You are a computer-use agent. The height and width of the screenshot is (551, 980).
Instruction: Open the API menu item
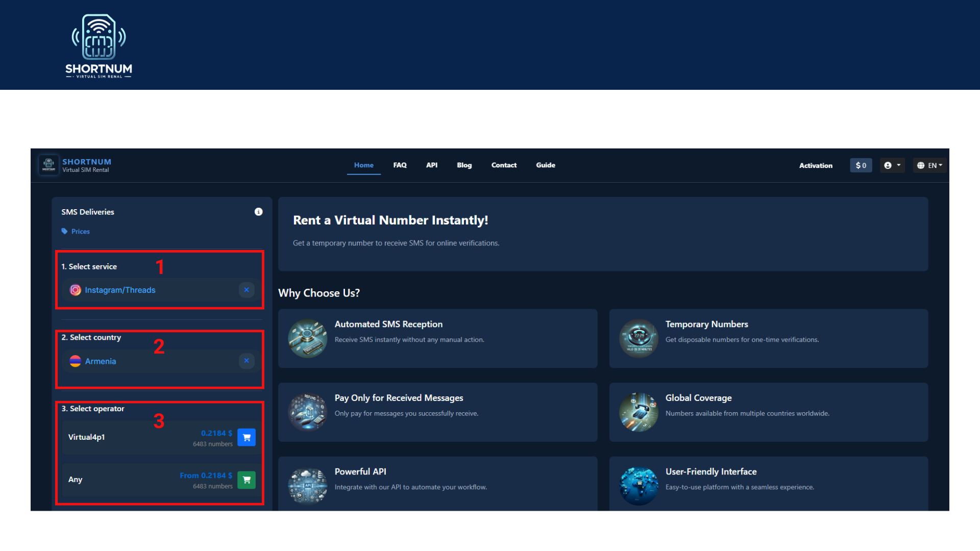[x=432, y=165]
